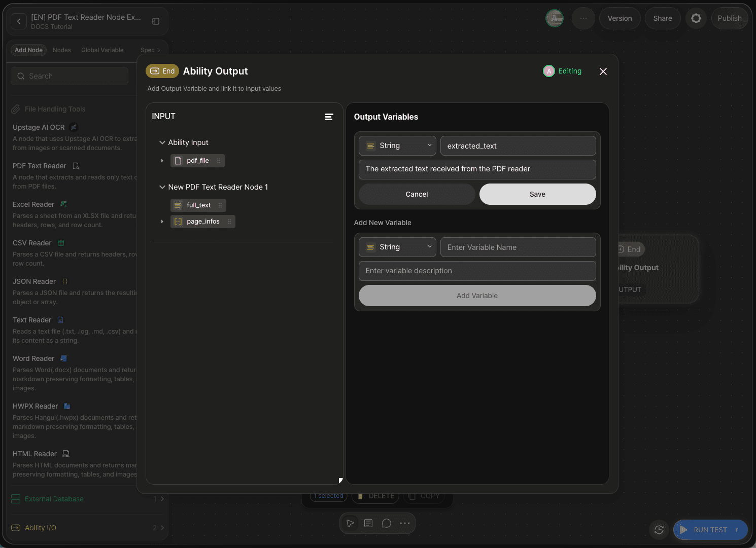Click the resize handle of INPUT panel
Viewport: 756px width, 548px height.
[x=340, y=481]
